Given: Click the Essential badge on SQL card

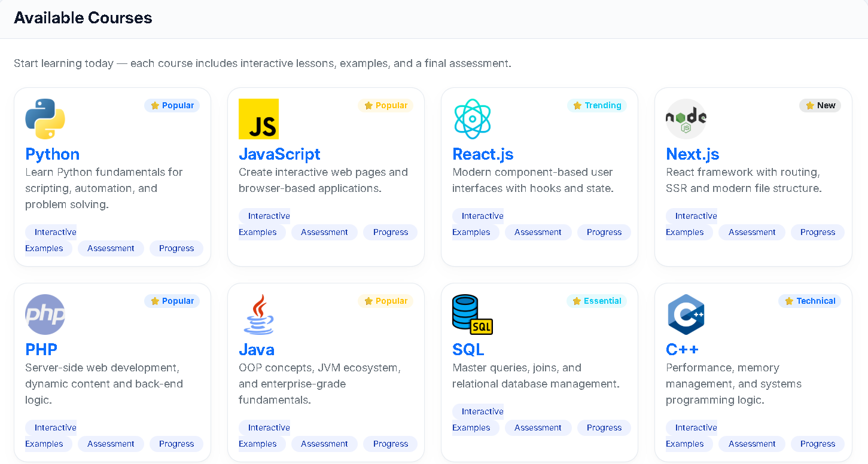Looking at the screenshot, I should point(596,301).
